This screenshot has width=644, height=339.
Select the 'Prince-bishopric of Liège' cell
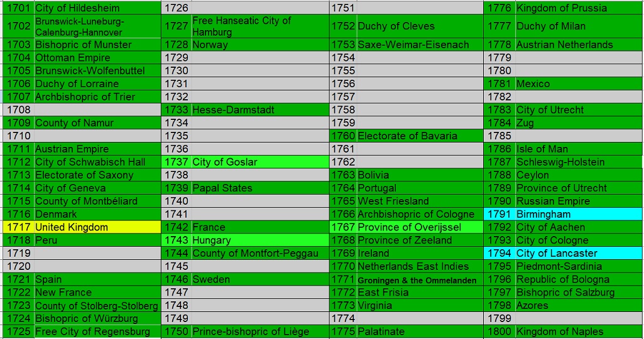click(x=260, y=331)
